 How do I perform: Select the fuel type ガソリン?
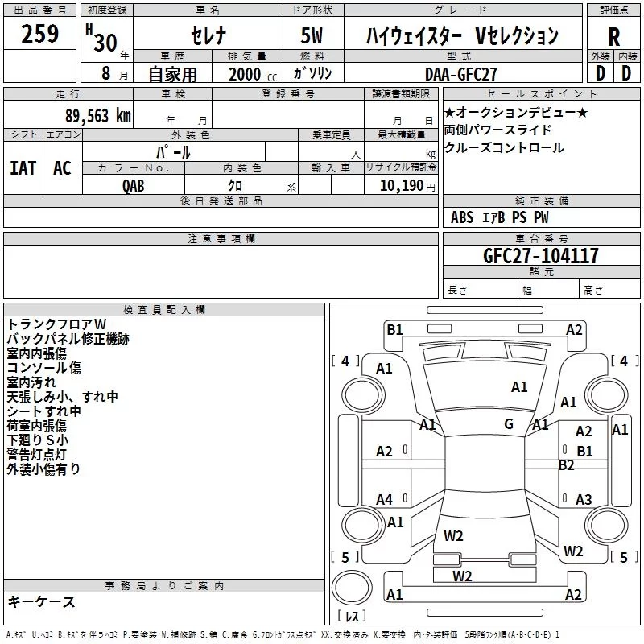312,73
